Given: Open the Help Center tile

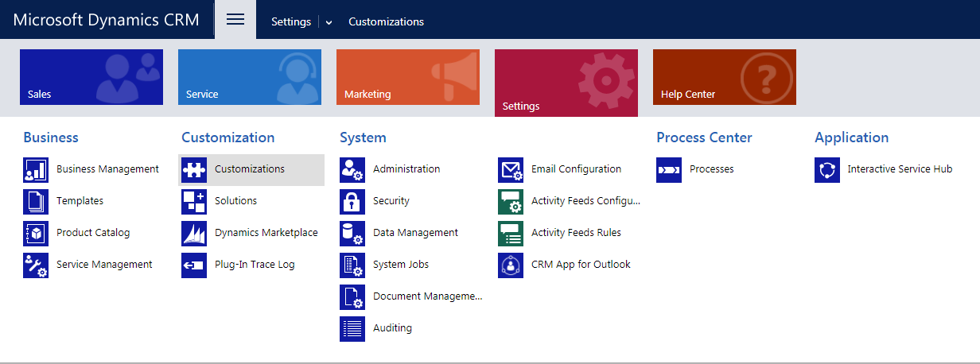Looking at the screenshot, I should pyautogui.click(x=725, y=77).
